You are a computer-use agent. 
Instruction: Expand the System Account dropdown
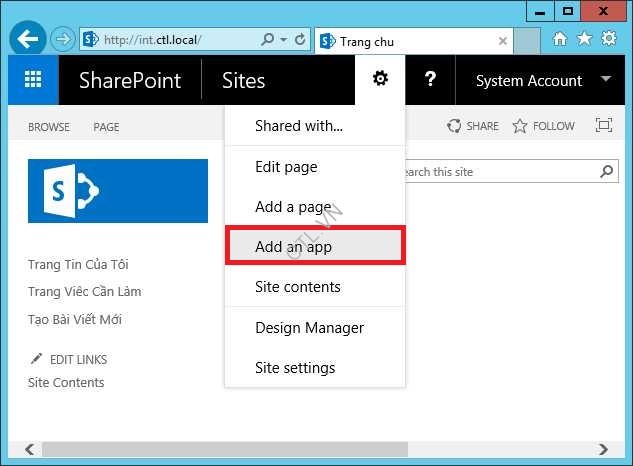tap(606, 79)
